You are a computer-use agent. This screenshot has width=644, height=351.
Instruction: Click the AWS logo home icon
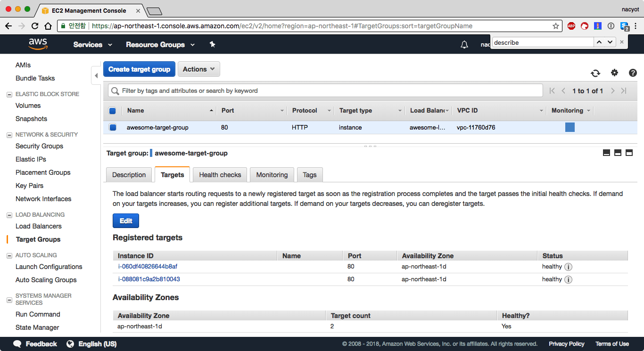pyautogui.click(x=38, y=44)
